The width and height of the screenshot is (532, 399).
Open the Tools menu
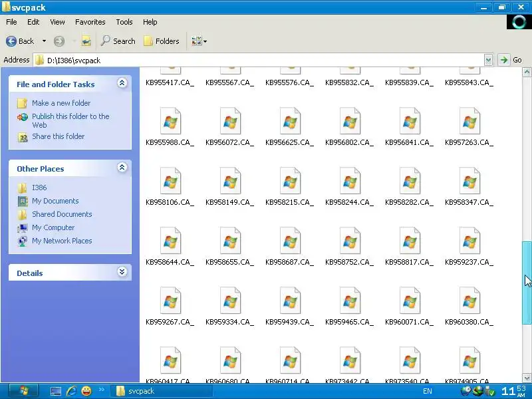pyautogui.click(x=124, y=22)
